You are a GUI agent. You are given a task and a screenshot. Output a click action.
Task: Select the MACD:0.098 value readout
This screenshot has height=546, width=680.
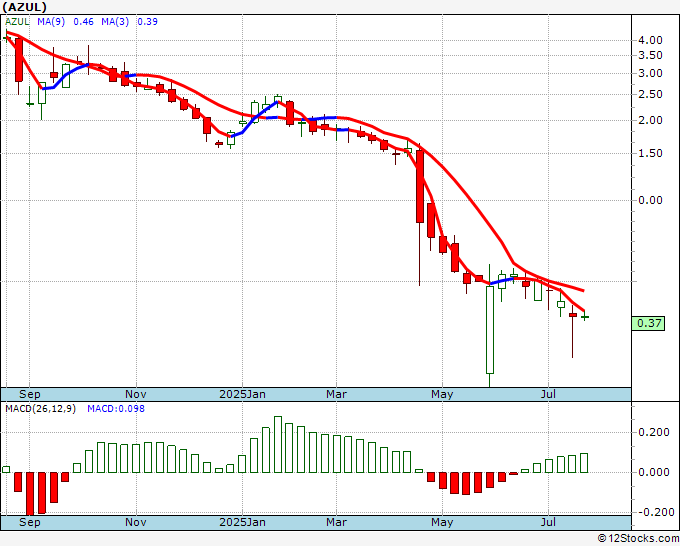click(x=116, y=409)
